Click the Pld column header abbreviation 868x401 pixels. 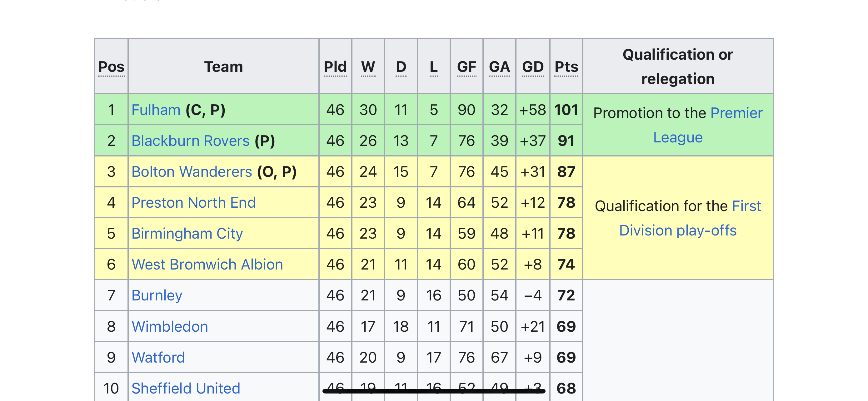(x=335, y=67)
